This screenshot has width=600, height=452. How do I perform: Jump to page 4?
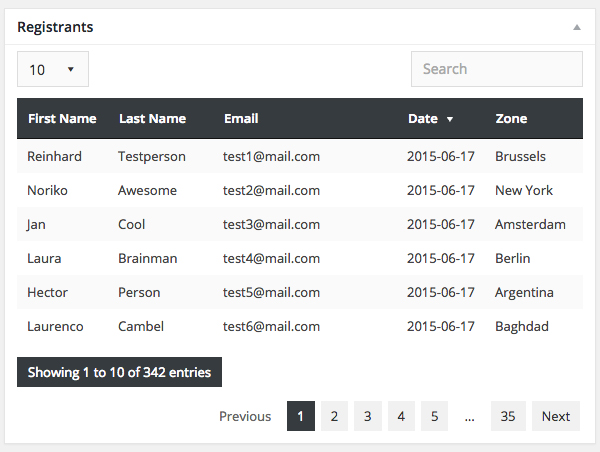[x=401, y=416]
